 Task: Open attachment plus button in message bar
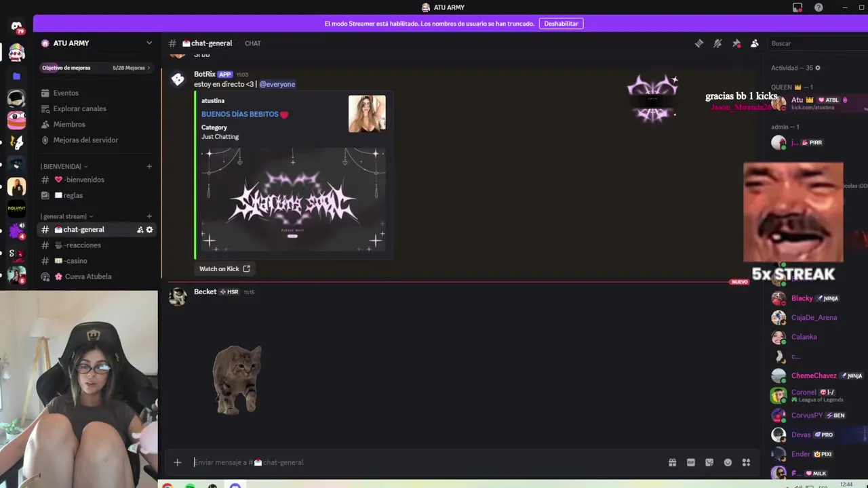tap(178, 462)
